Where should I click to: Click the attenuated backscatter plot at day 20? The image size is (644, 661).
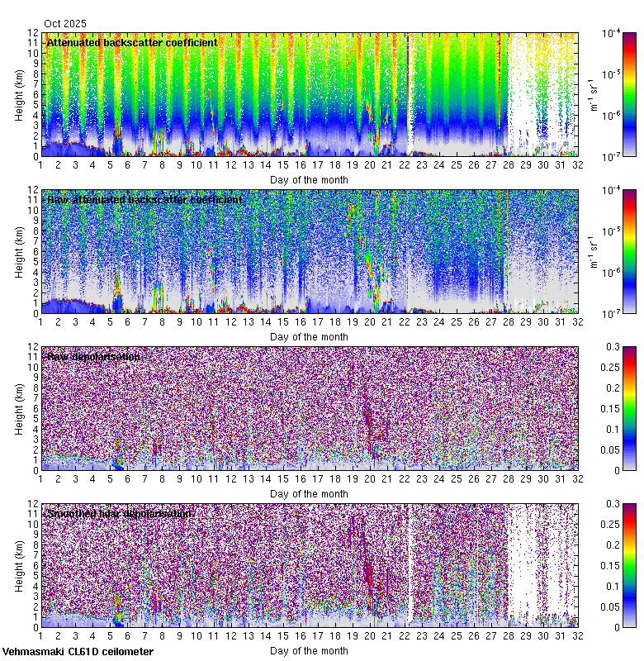coord(369,95)
